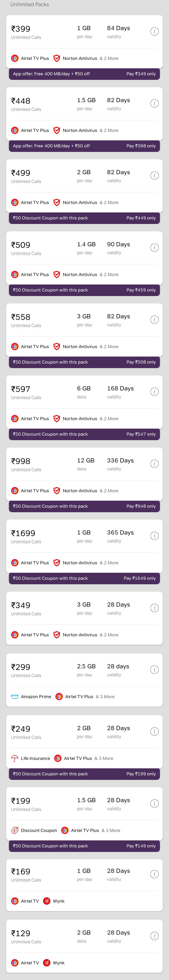Show details icon for ₹597 pack

[x=154, y=392]
